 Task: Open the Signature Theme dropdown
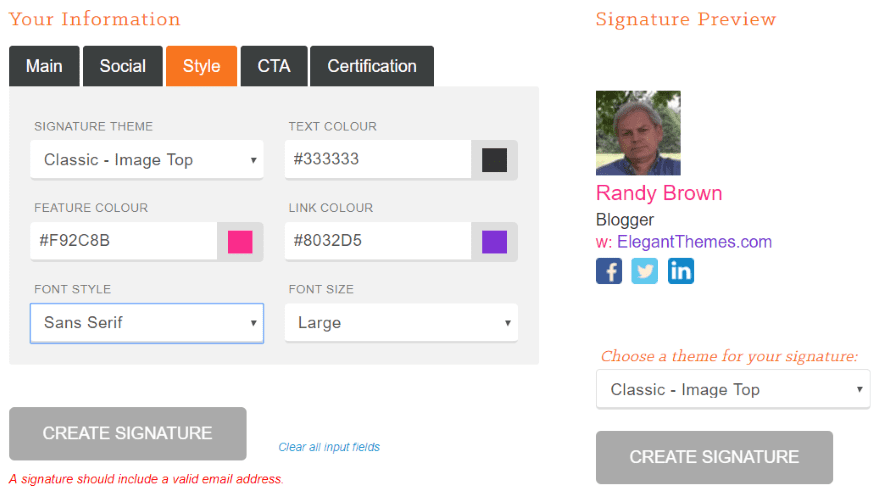(x=147, y=160)
